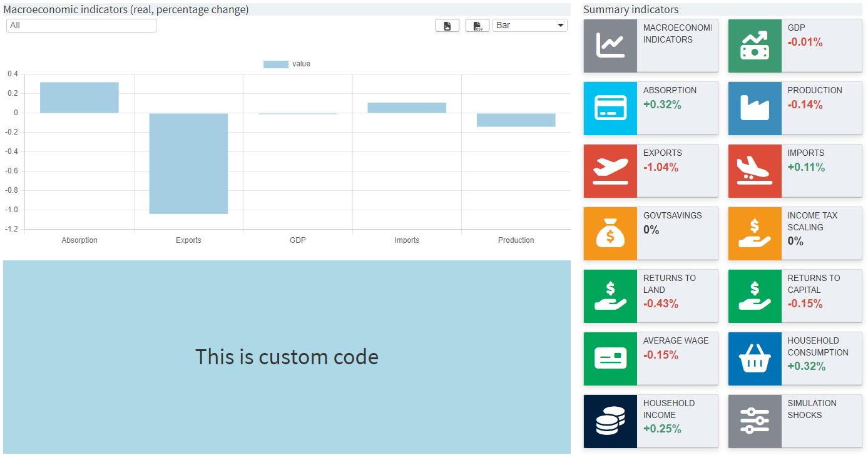Image resolution: width=868 pixels, height=455 pixels.
Task: Select the money bag icon on GovtSavings
Action: [610, 233]
